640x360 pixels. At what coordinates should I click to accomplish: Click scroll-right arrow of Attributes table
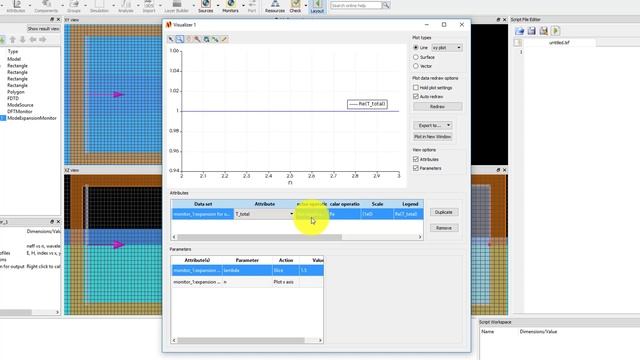point(420,237)
